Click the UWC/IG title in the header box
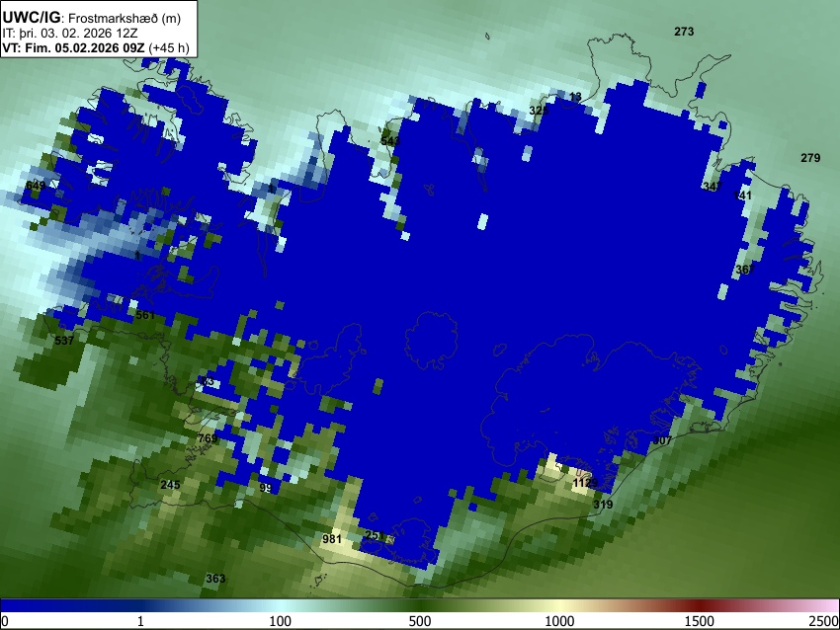 [31, 17]
